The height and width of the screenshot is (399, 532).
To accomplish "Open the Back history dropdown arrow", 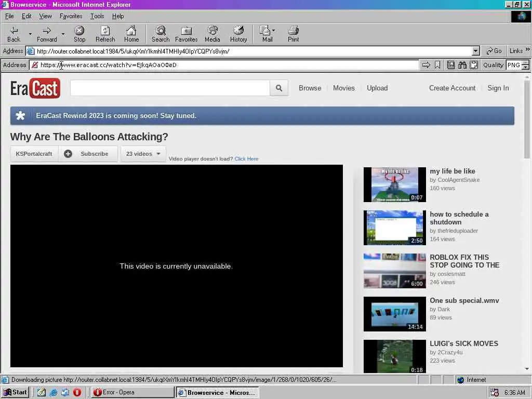I will tap(30, 34).
